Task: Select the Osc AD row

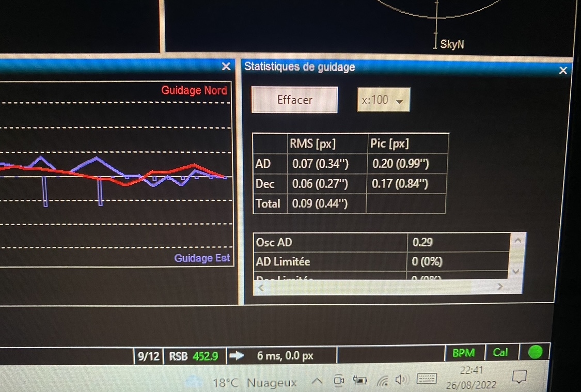Action: pyautogui.click(x=382, y=242)
